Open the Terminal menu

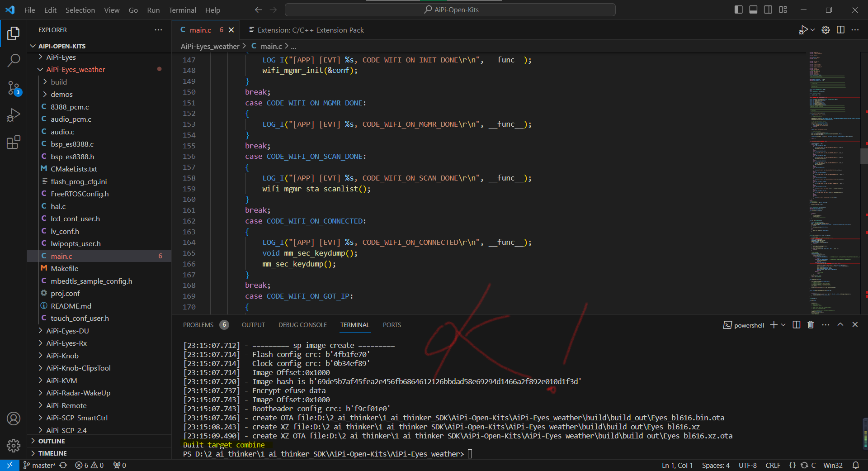pos(183,10)
